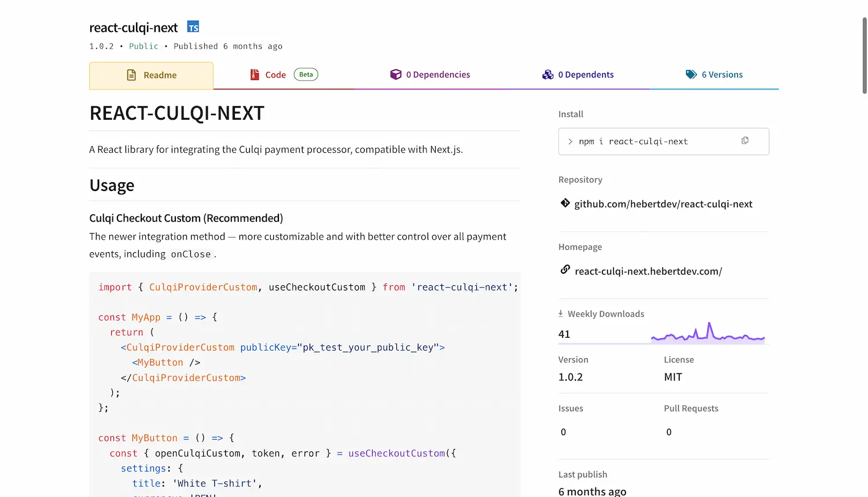Click the Issues label
This screenshot has width=868, height=497.
click(571, 408)
